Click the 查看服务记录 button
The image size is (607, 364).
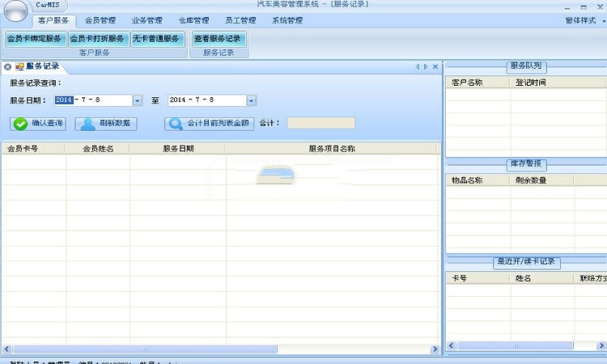click(x=218, y=39)
